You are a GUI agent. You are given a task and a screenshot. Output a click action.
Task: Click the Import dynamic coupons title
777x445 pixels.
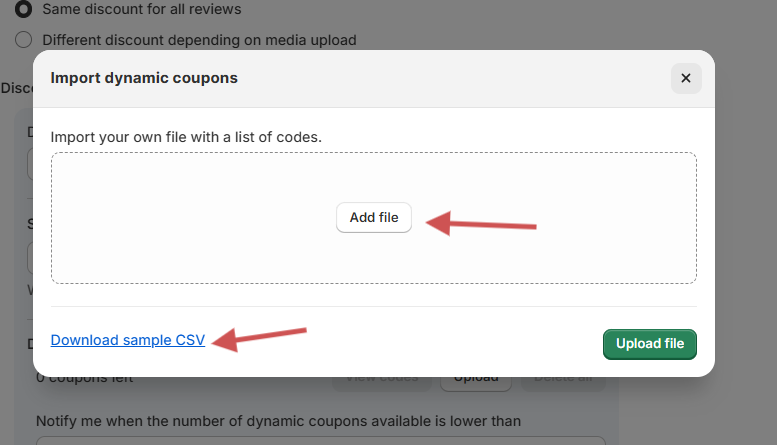coord(144,77)
